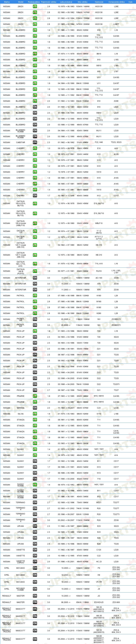Click petrol icon in PATROL K260 row
Screen dimensions: 136x644
point(35,313)
